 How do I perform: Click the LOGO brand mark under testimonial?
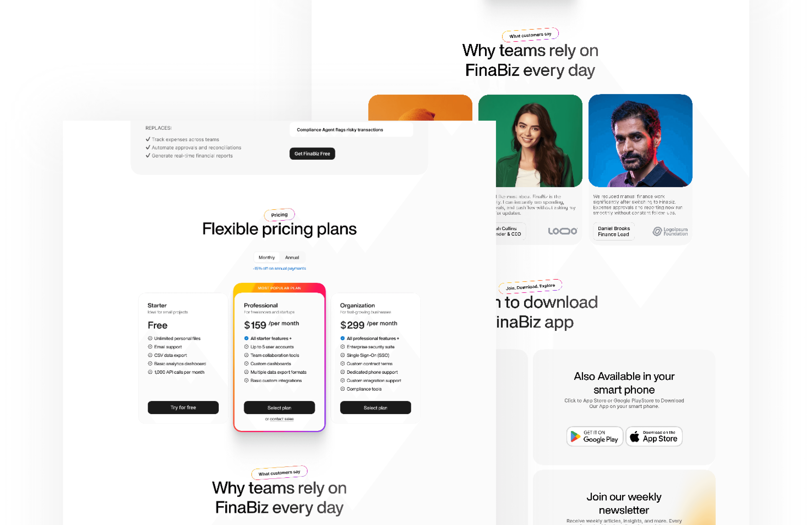562,231
